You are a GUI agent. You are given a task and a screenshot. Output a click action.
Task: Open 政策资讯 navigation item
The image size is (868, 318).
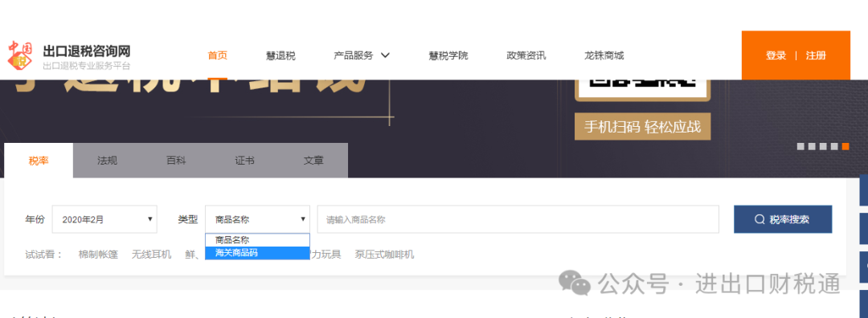tap(526, 56)
